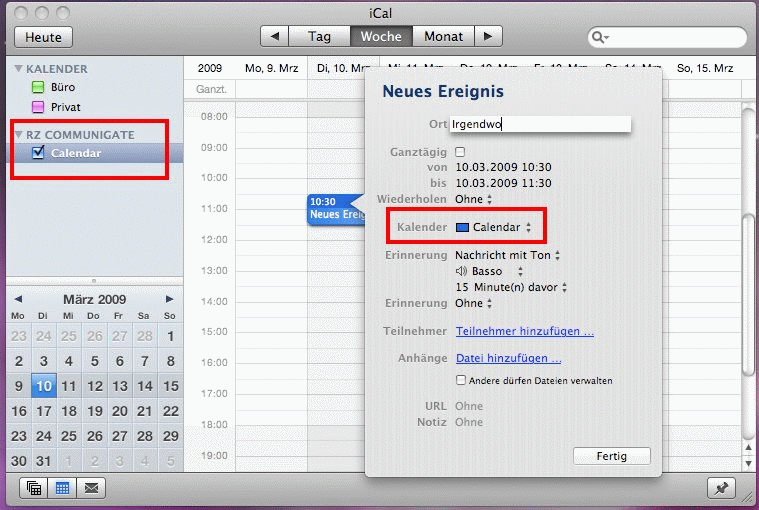Open the second Erinnerung Ohne dropdown

point(473,303)
